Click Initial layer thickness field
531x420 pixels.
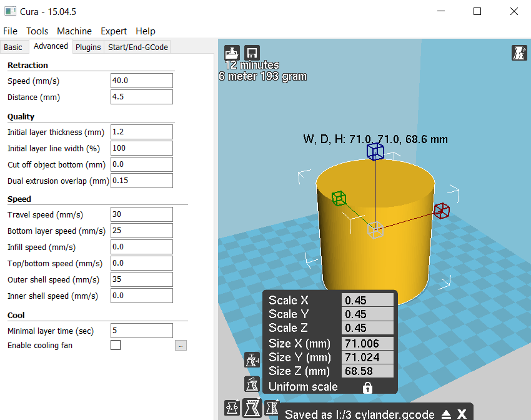(142, 132)
